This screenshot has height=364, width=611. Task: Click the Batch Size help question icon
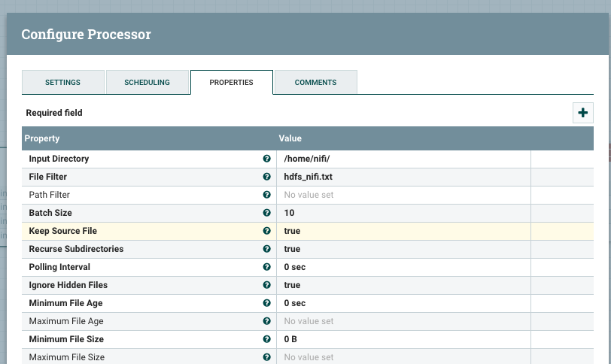(266, 213)
